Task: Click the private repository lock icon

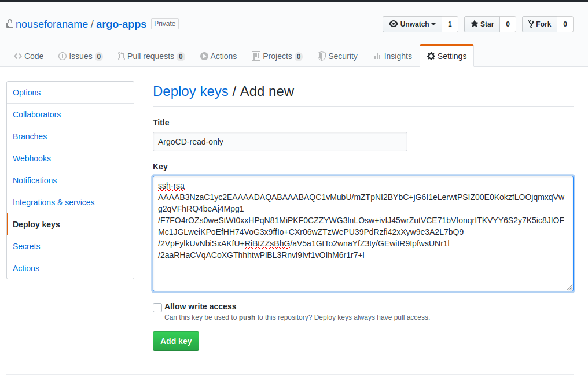Action: [10, 24]
